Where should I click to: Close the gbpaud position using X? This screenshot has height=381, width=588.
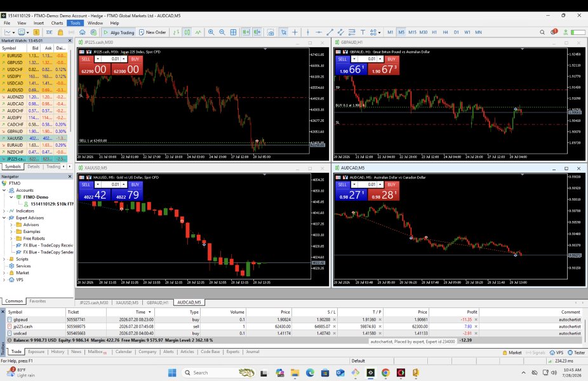[476, 319]
